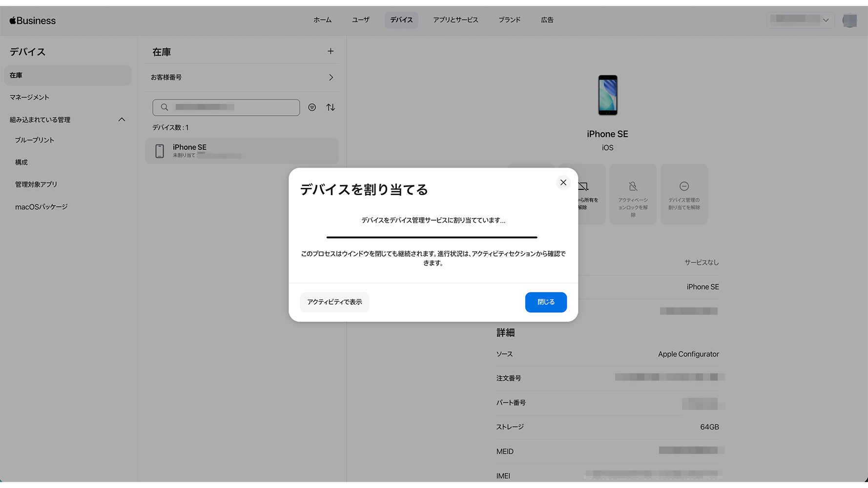The height and width of the screenshot is (488, 868).
Task: Collapse the 組み込まれている管理 section
Action: (122, 120)
